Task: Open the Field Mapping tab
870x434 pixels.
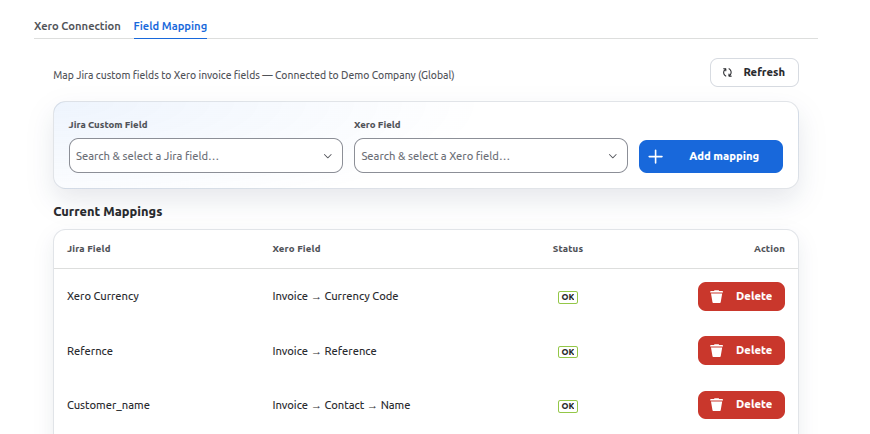Action: coord(170,26)
